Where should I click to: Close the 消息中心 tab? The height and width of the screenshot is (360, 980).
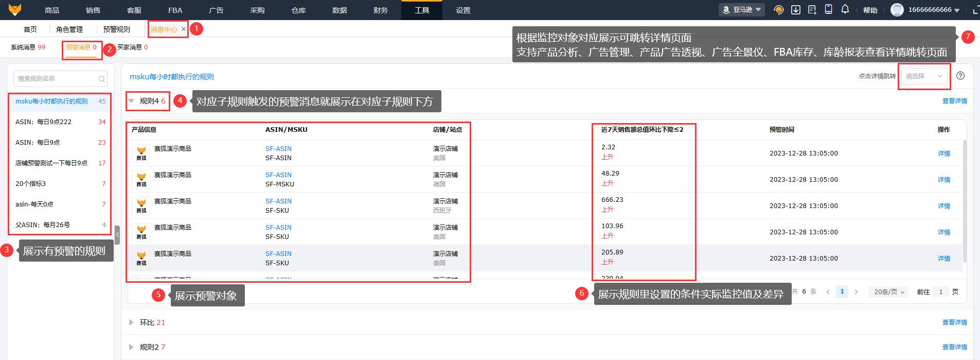click(x=184, y=29)
